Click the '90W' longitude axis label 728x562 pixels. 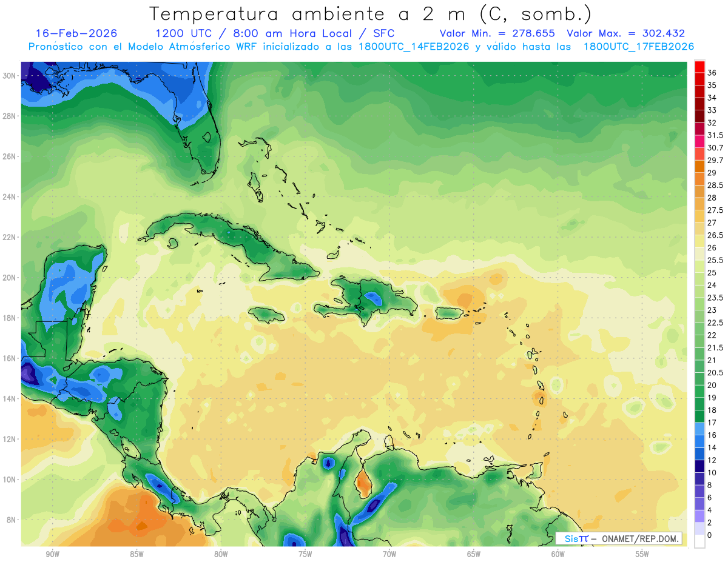(52, 555)
